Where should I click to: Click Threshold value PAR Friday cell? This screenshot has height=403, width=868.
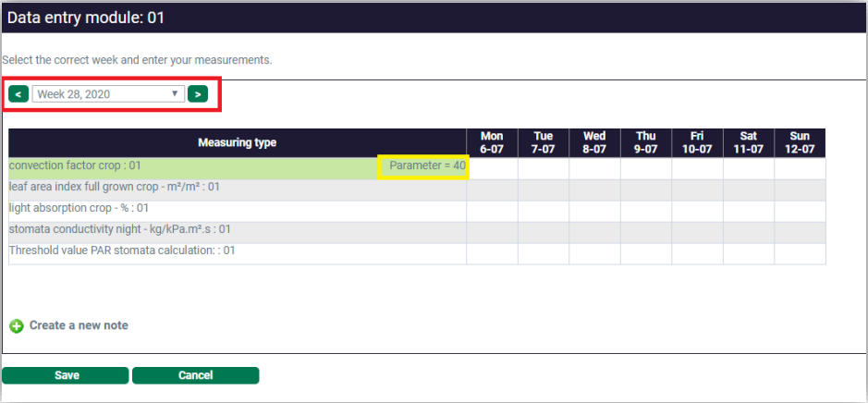click(696, 251)
